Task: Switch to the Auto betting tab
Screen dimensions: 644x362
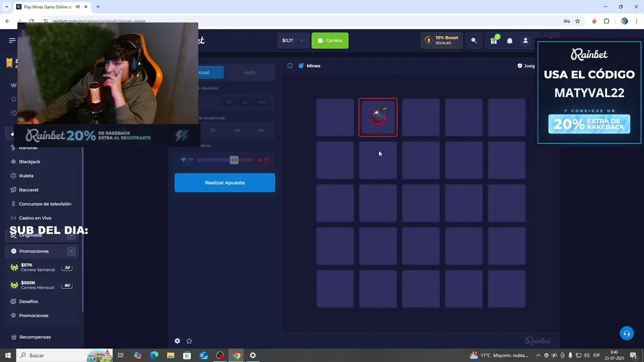Action: (x=250, y=72)
